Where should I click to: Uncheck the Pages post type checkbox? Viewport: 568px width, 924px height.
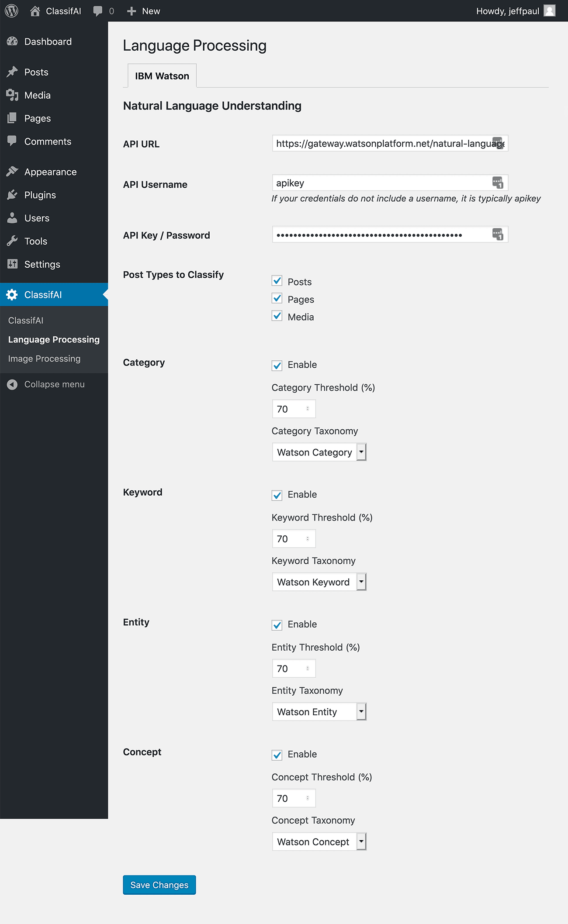277,299
